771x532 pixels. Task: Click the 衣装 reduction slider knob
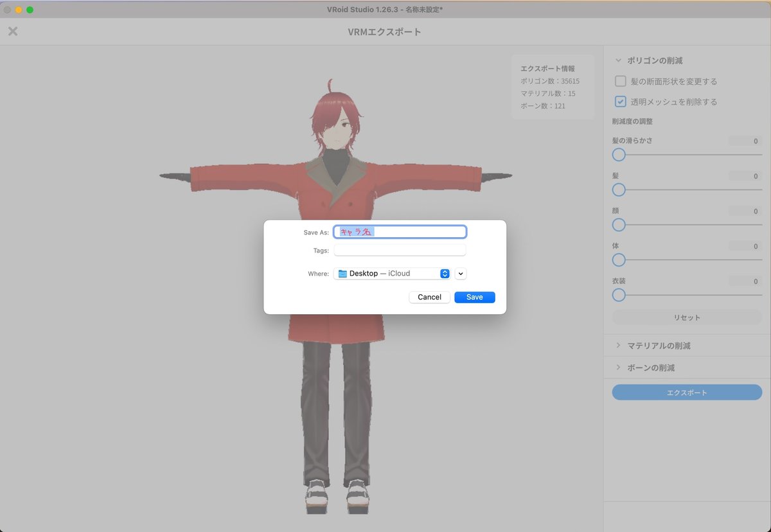pos(618,295)
